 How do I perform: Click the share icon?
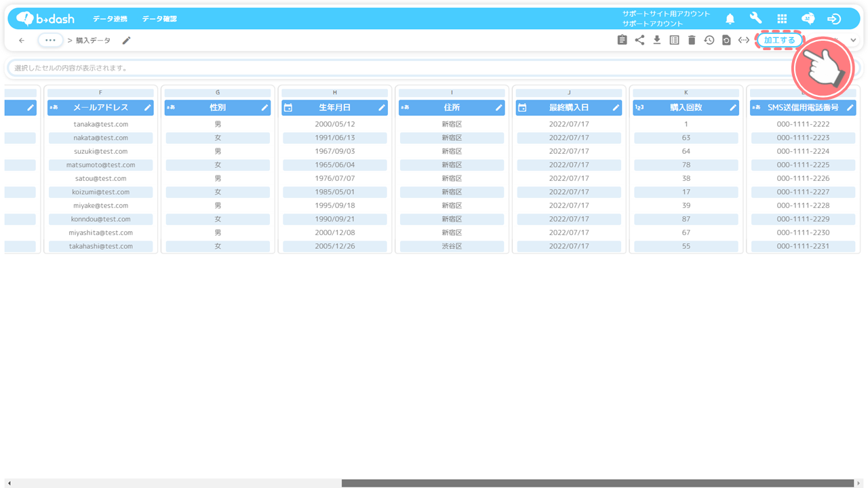639,41
